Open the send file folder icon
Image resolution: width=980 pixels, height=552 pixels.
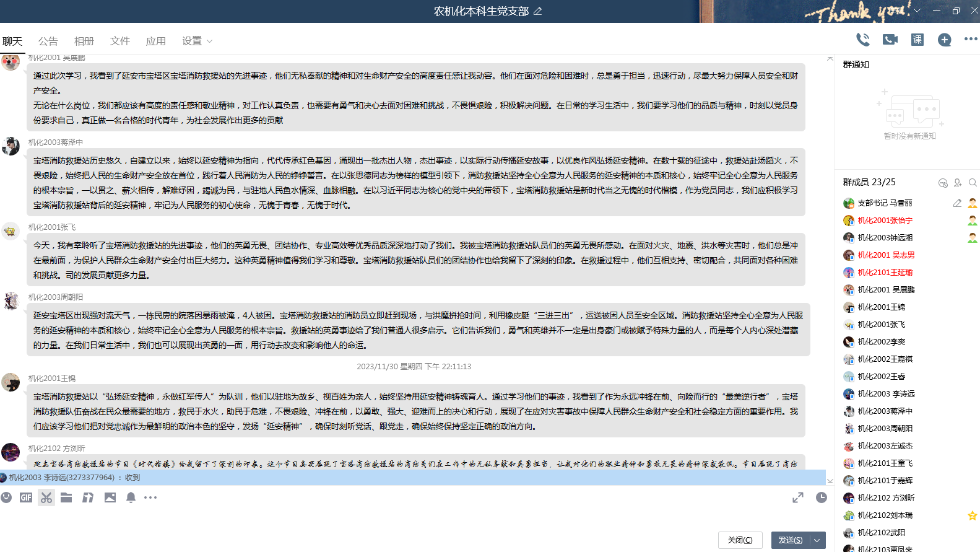pos(66,497)
